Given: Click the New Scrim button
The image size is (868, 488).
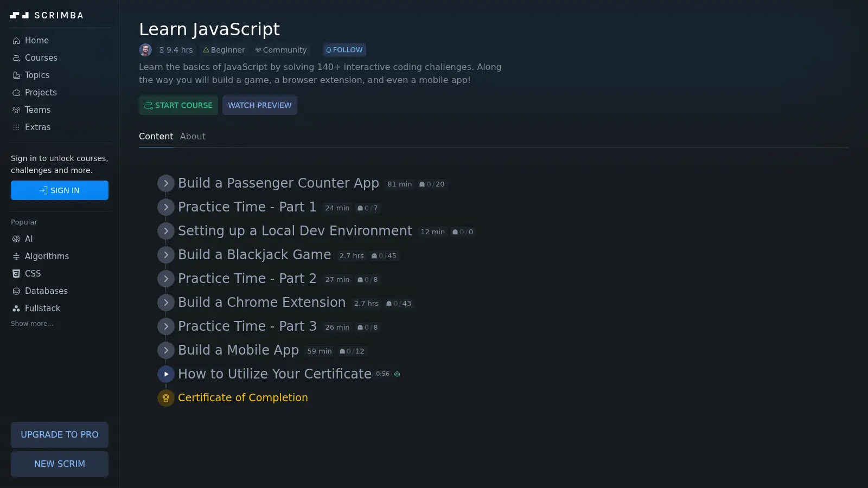Looking at the screenshot, I should [60, 464].
